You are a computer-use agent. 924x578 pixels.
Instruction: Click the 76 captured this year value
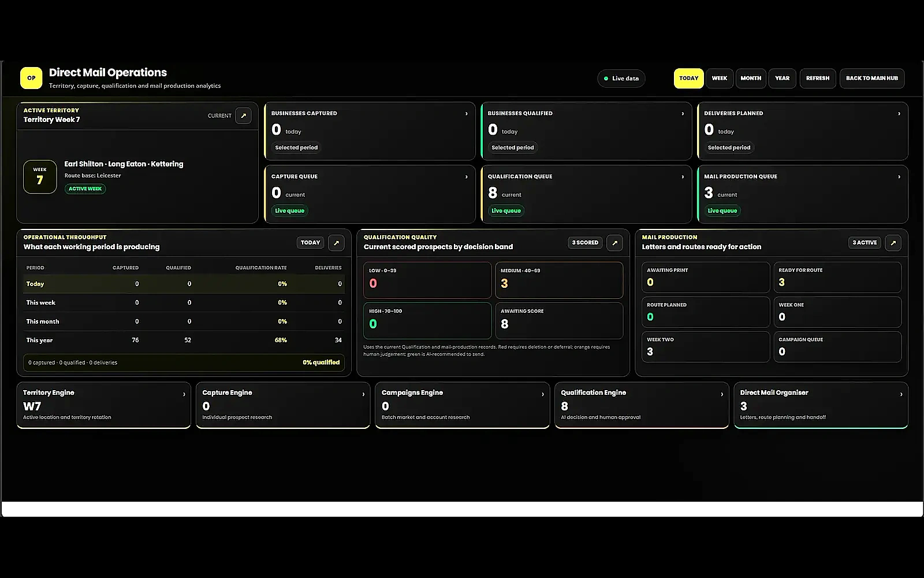pyautogui.click(x=135, y=340)
